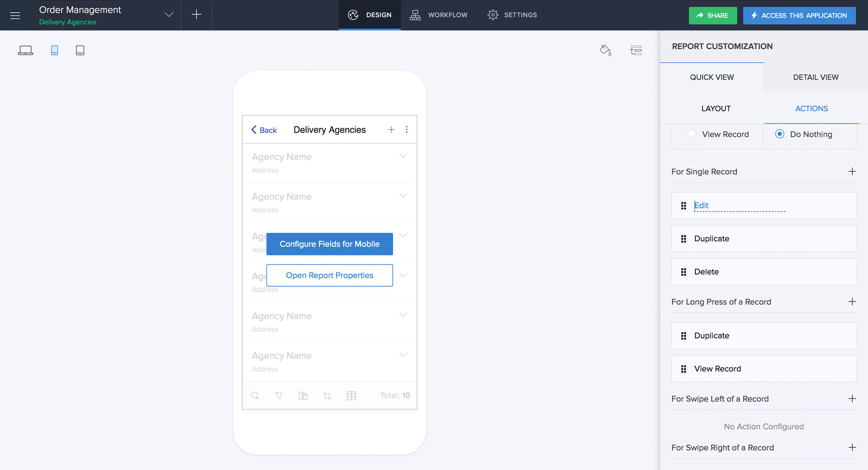
Task: Click the No Action Configured text
Action: pos(764,427)
